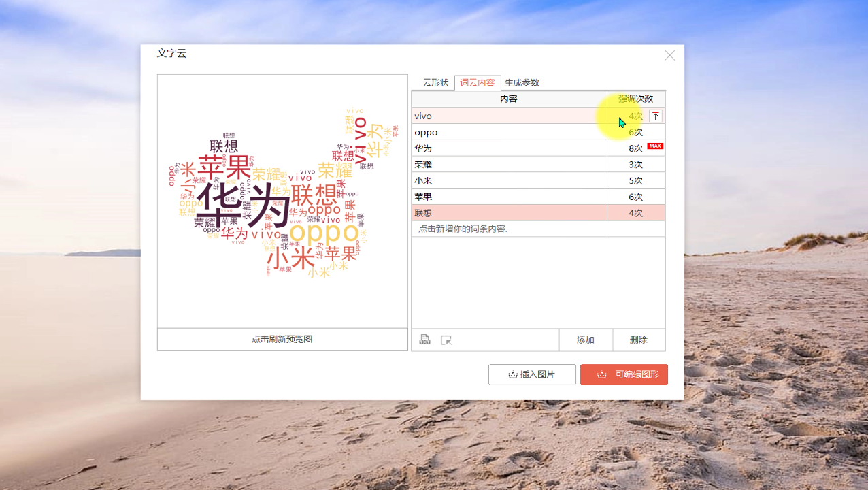The width and height of the screenshot is (868, 490).
Task: Click the 点击新增你的词条内容 entry field
Action: (510, 229)
